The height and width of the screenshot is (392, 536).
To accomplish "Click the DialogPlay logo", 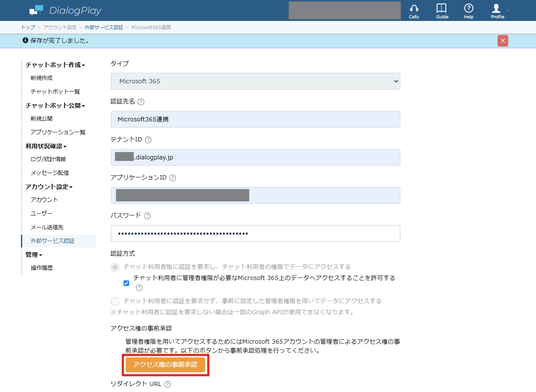I will click(x=65, y=11).
